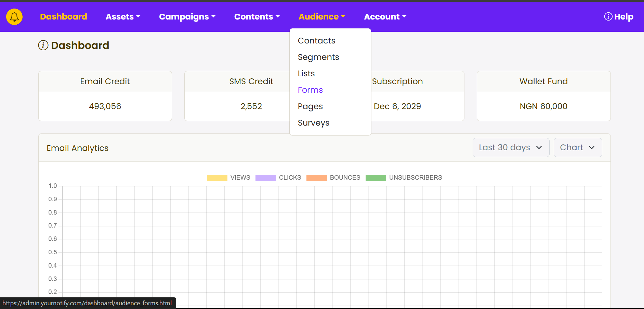Open the Chart view type dropdown

click(578, 147)
